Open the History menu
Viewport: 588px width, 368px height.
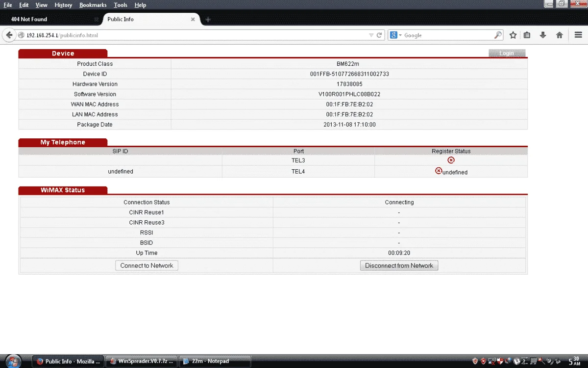(63, 5)
